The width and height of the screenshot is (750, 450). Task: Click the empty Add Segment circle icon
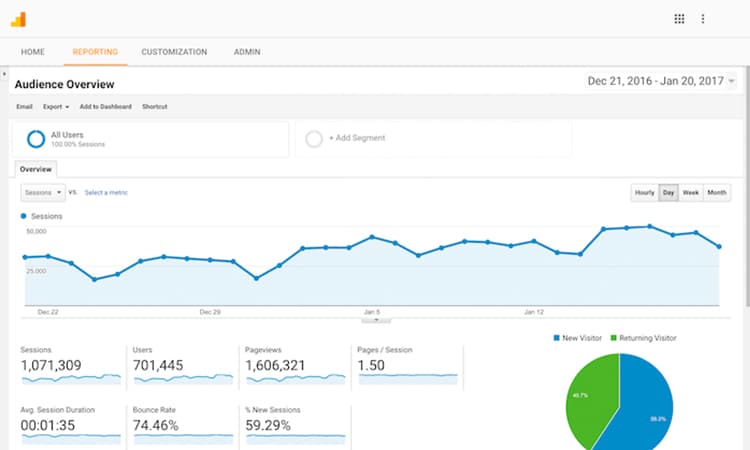pyautogui.click(x=313, y=139)
